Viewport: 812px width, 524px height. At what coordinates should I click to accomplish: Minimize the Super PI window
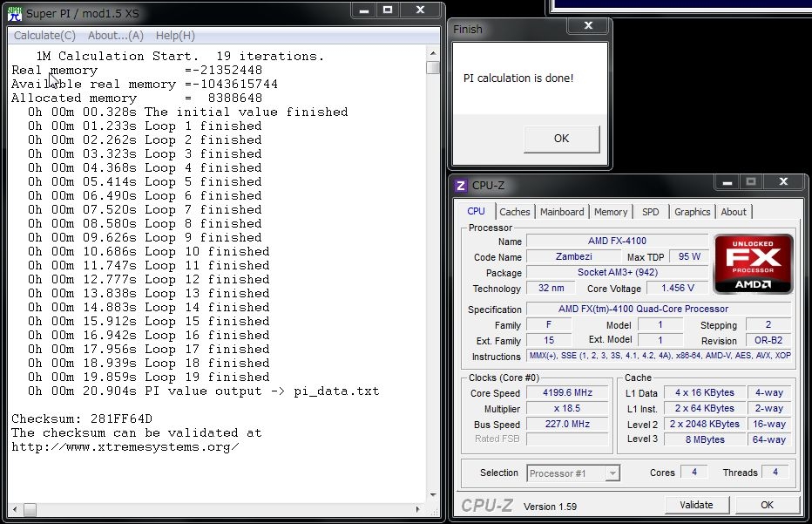point(363,10)
